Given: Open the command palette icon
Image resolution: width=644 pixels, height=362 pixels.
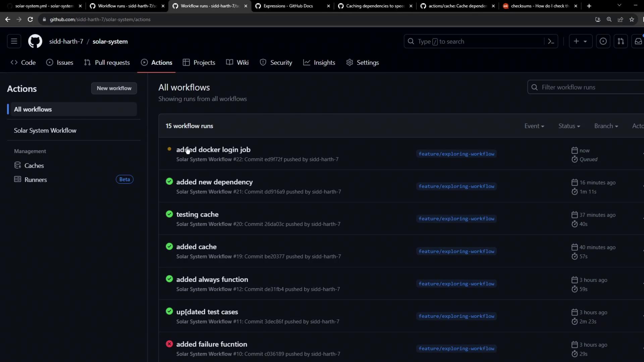Looking at the screenshot, I should (551, 42).
